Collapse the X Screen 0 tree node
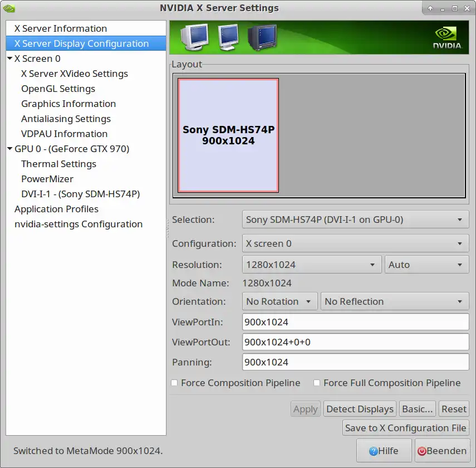476x468 pixels. pyautogui.click(x=9, y=58)
